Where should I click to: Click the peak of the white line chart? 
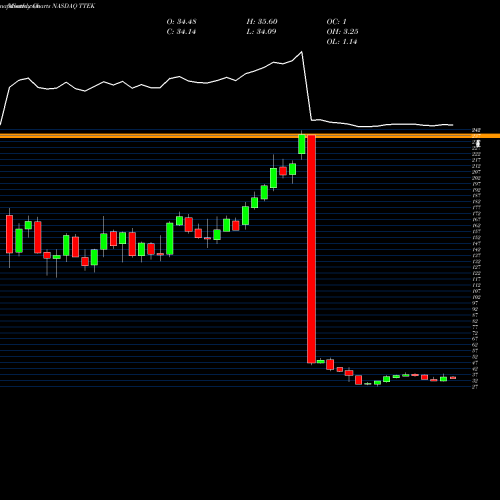[302, 52]
